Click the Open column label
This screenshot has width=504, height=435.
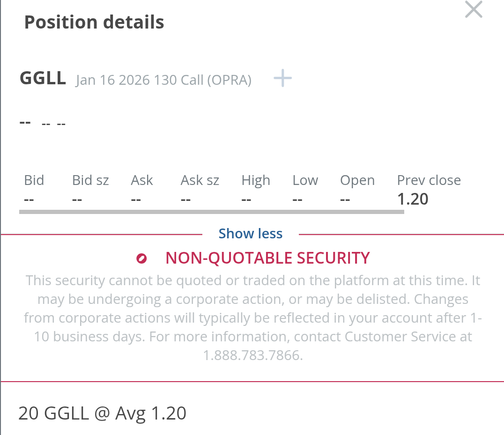[357, 181]
